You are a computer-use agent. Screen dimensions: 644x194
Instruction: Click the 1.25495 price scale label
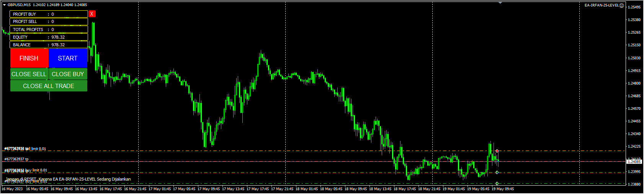click(x=634, y=7)
